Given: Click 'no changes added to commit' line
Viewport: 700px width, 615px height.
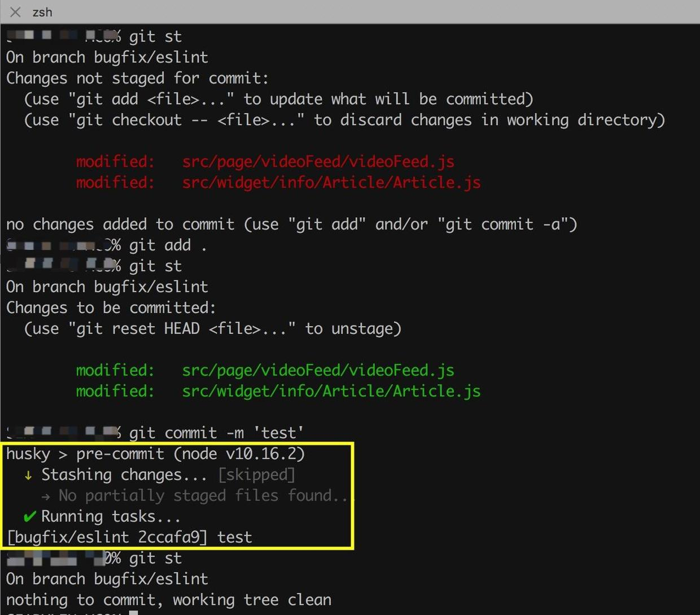Looking at the screenshot, I should coord(291,225).
